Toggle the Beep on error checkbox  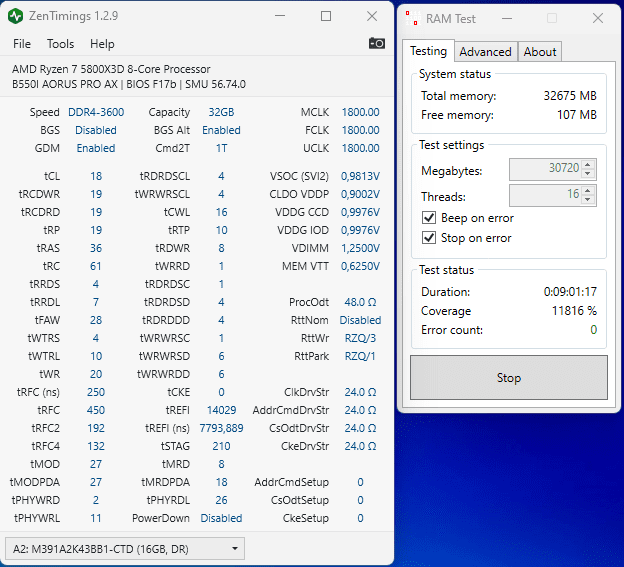(x=429, y=218)
